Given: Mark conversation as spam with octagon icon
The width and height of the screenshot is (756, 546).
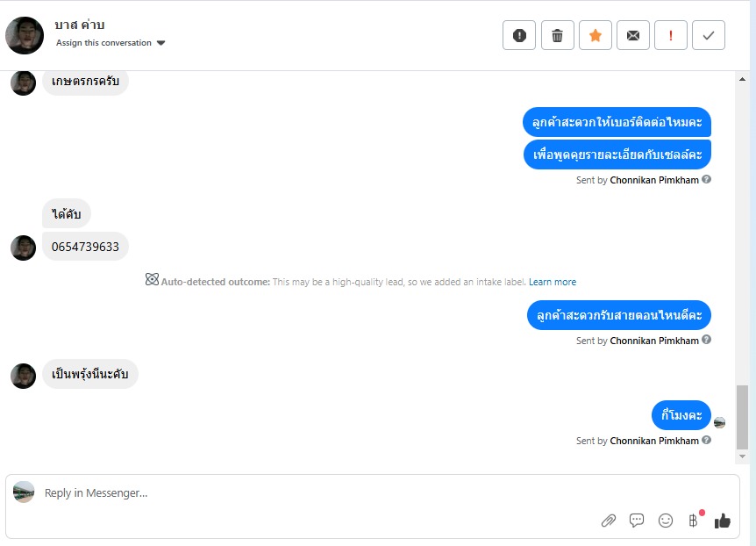Looking at the screenshot, I should click(519, 36).
